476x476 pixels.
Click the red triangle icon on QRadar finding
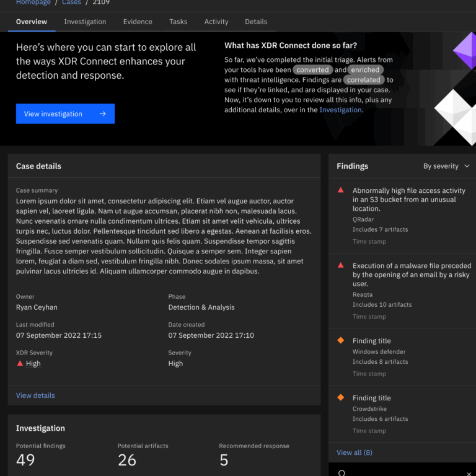341,190
